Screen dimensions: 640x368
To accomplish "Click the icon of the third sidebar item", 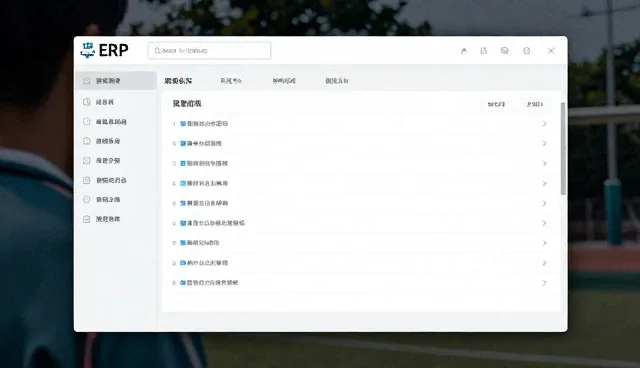I will pos(87,122).
